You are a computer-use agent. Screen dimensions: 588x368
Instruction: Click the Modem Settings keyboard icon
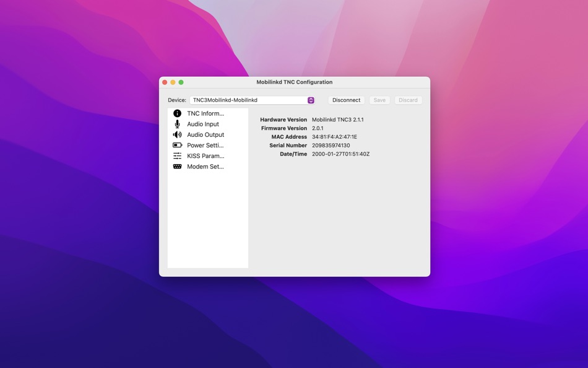click(x=177, y=166)
